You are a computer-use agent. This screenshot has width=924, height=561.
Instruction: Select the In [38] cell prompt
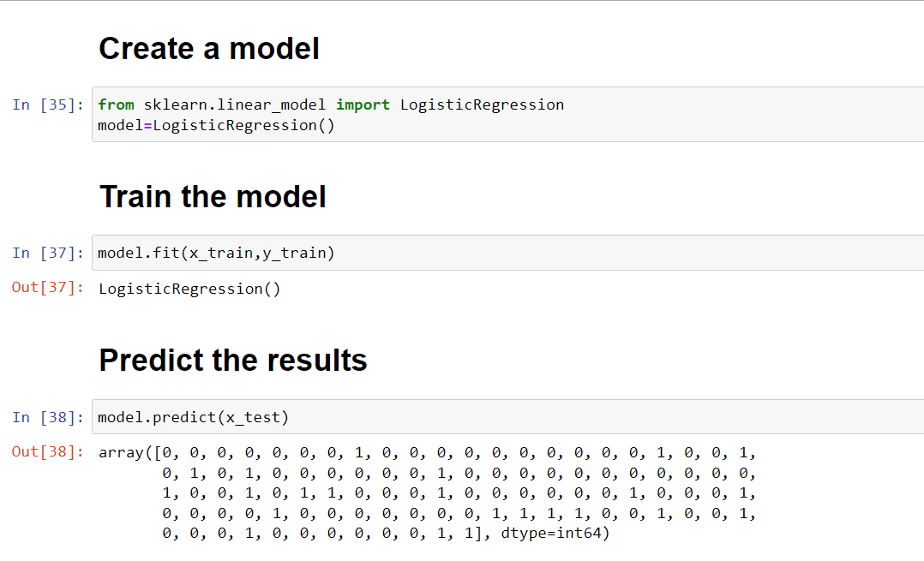(48, 417)
